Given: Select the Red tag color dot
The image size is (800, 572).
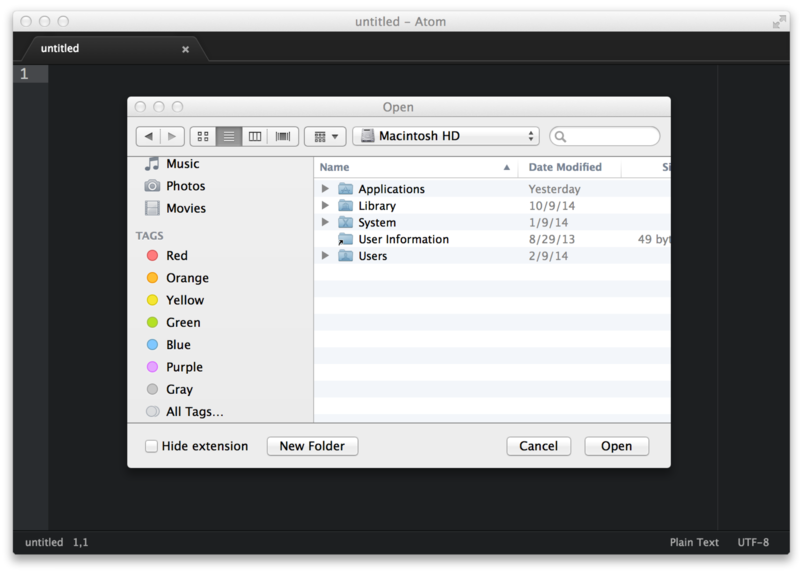Looking at the screenshot, I should tap(152, 256).
